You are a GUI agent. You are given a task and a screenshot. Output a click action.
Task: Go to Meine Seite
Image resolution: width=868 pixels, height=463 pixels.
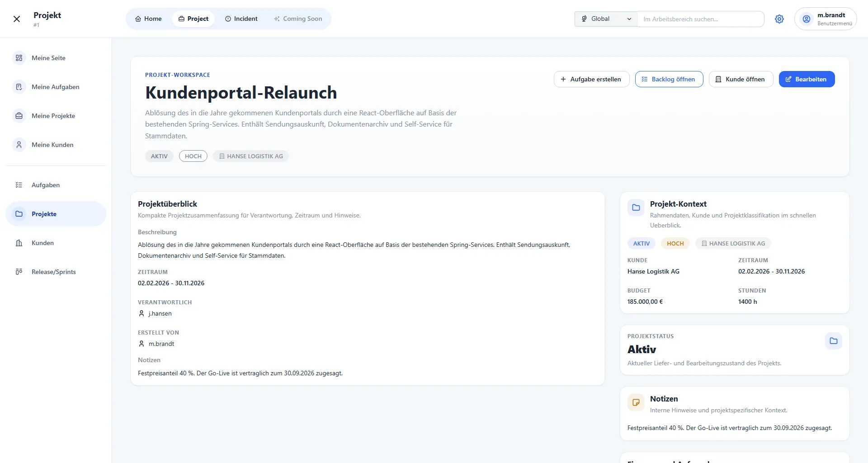(x=56, y=58)
